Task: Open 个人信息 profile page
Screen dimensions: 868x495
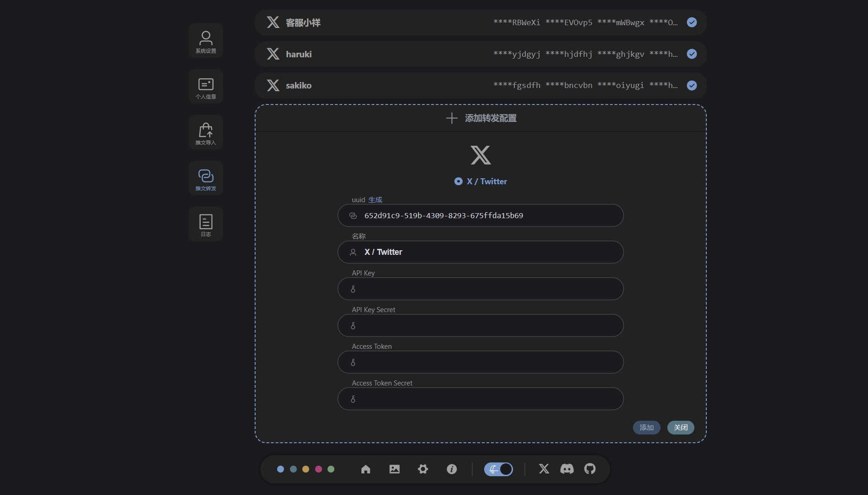Action: (206, 87)
